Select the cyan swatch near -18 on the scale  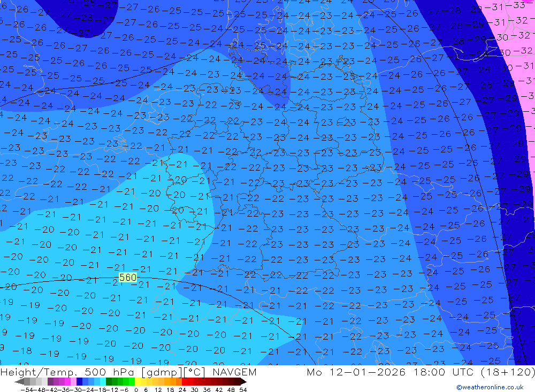pos(103,381)
